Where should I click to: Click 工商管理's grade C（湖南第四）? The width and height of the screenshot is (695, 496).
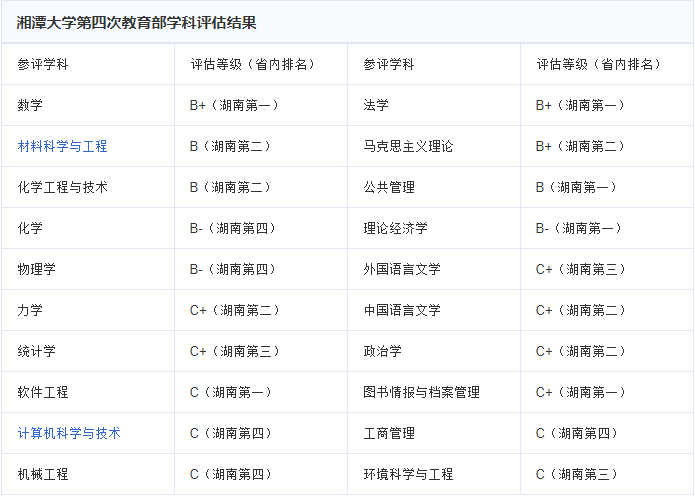[577, 433]
